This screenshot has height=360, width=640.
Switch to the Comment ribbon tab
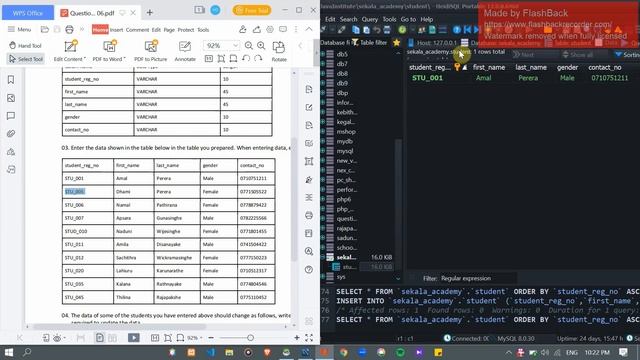(x=137, y=30)
